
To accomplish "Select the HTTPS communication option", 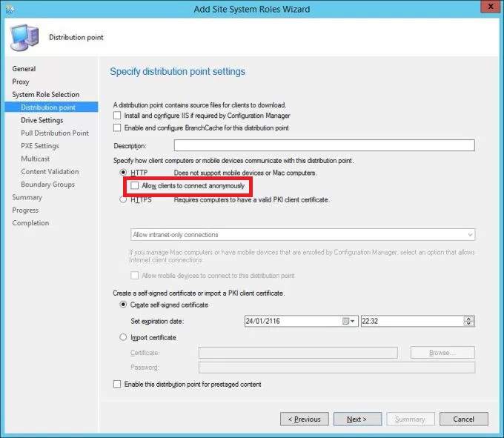I will coord(123,199).
